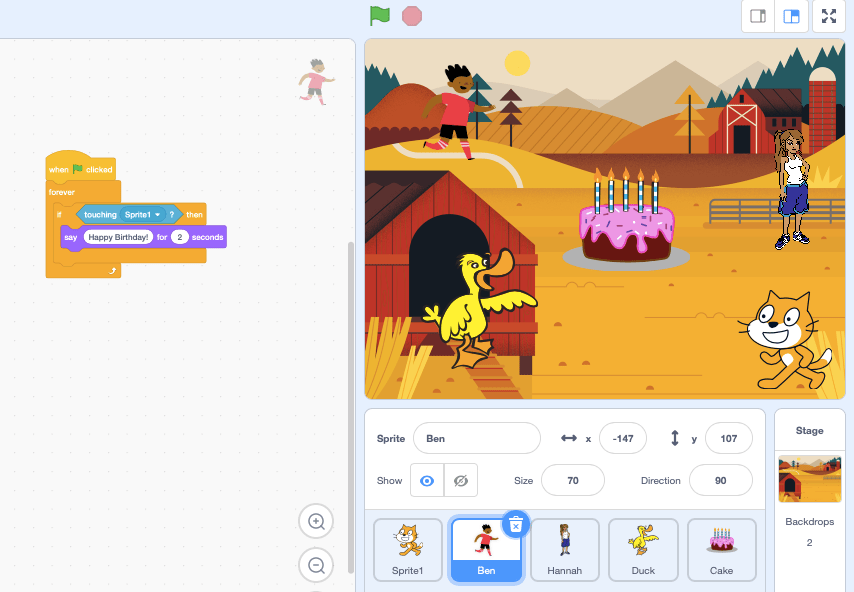Select the Hannah sprite thumbnail
Screen dimensions: 854x592
click(x=564, y=549)
